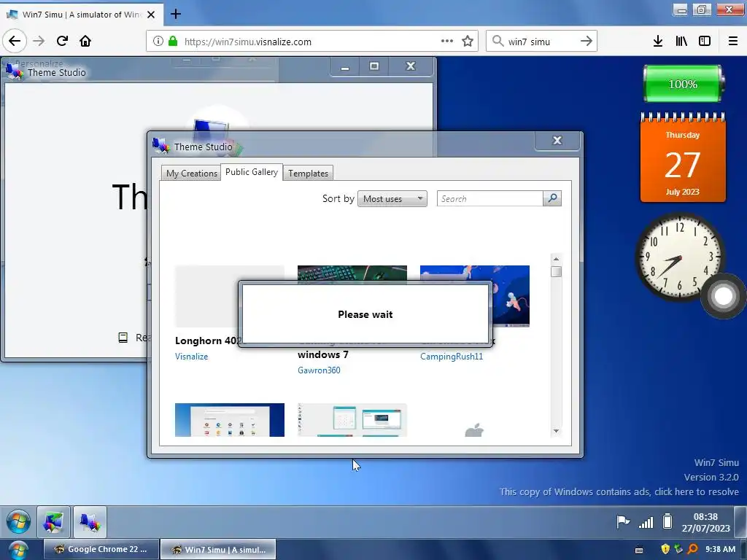Open author link Visnalize
This screenshot has width=747, height=560.
pos(192,356)
